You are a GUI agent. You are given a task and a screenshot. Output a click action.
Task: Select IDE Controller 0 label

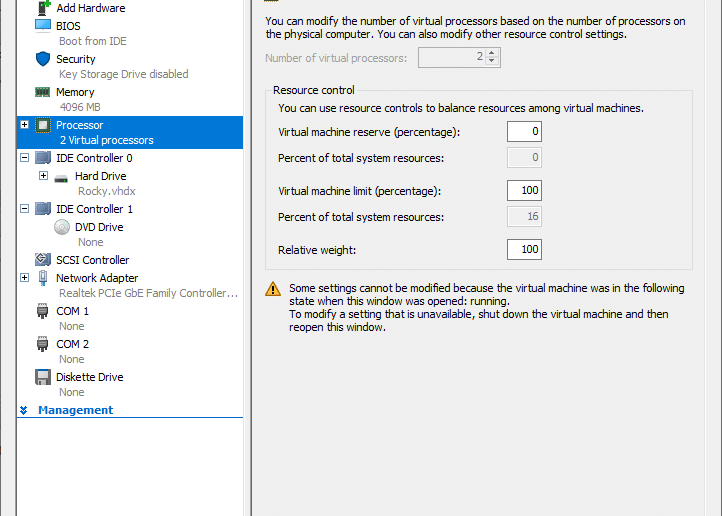(x=94, y=158)
